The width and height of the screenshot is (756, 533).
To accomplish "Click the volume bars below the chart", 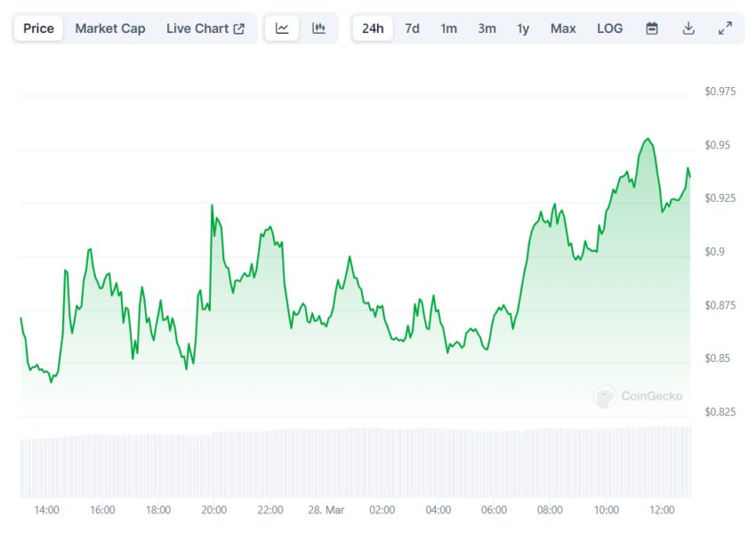I will pyautogui.click(x=356, y=462).
